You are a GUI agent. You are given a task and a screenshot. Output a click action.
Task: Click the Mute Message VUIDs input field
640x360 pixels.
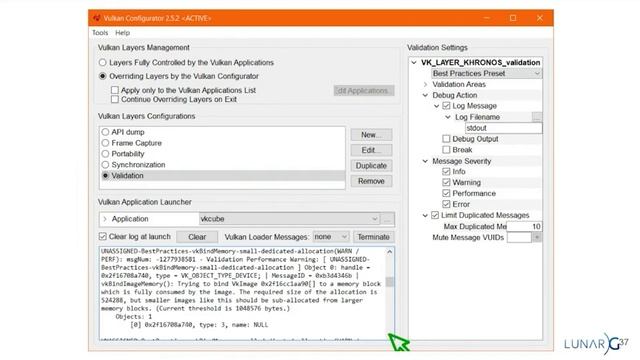(x=519, y=238)
